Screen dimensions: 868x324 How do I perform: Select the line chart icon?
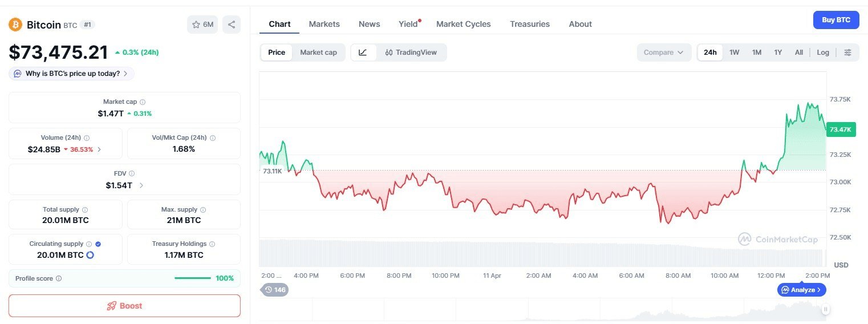tap(363, 52)
